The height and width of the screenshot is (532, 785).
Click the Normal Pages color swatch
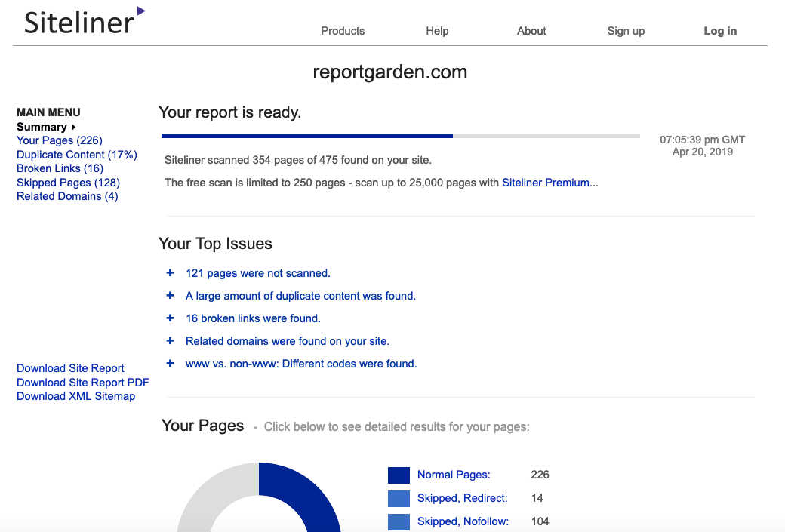pyautogui.click(x=399, y=475)
